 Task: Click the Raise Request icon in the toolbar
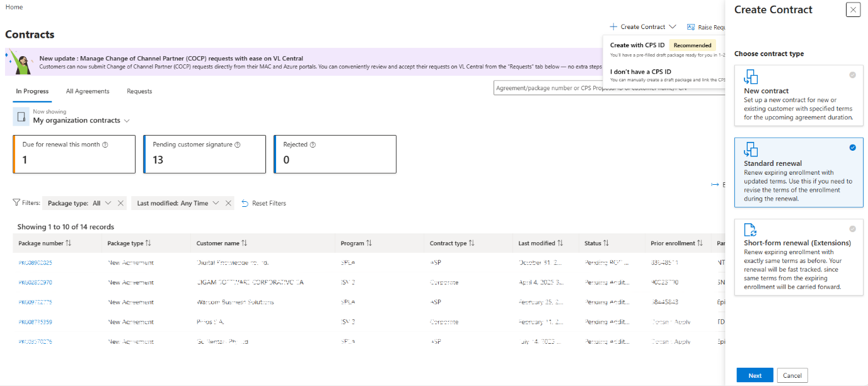point(691,27)
